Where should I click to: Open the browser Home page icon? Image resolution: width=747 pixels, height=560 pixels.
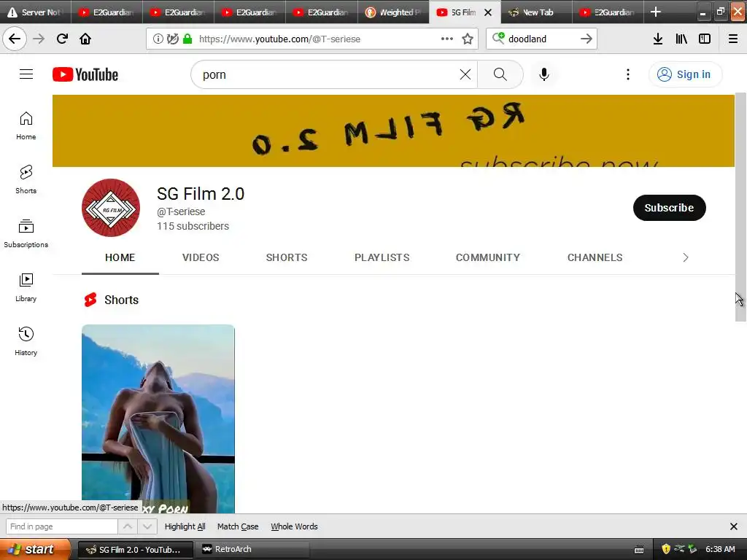(85, 39)
